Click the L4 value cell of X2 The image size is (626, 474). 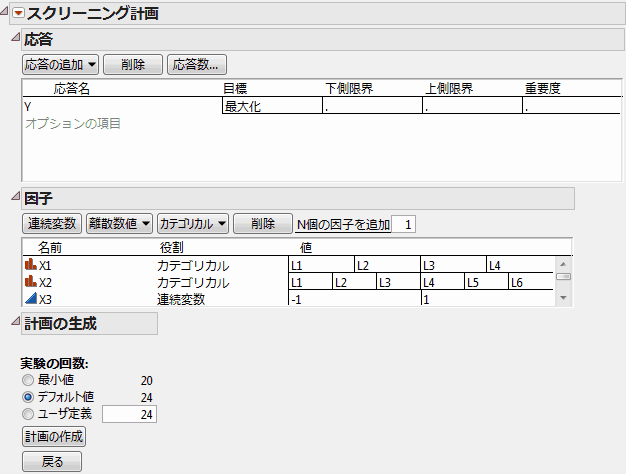click(x=442, y=282)
